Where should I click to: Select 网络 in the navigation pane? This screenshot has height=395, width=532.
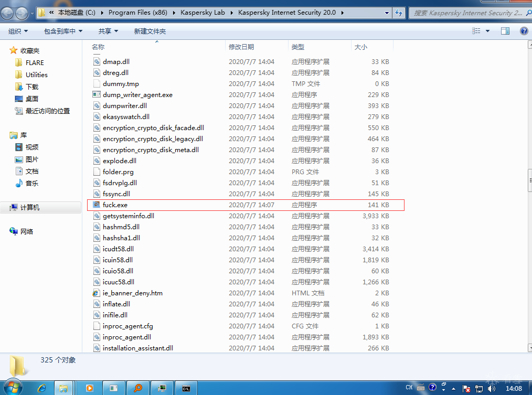point(26,231)
